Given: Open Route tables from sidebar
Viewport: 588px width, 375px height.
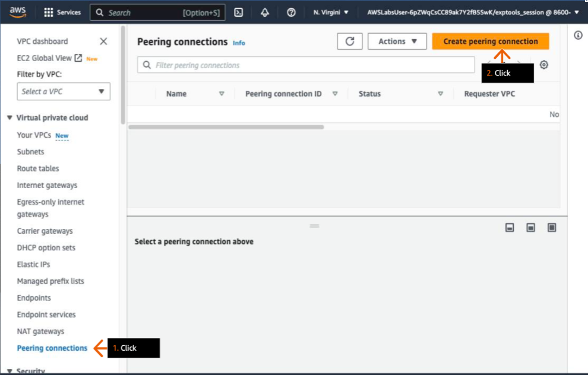Looking at the screenshot, I should (38, 169).
